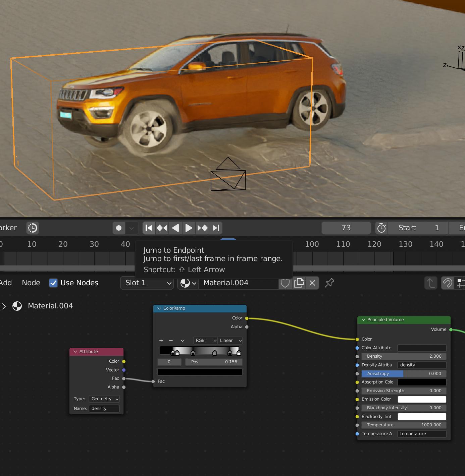
Task: Click the playback sync clock icon
Action: pos(33,228)
